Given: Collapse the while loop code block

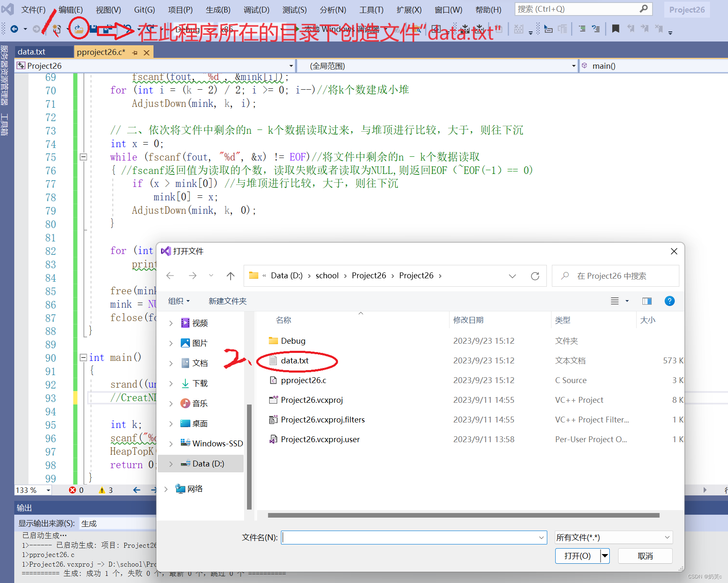Looking at the screenshot, I should click(83, 157).
